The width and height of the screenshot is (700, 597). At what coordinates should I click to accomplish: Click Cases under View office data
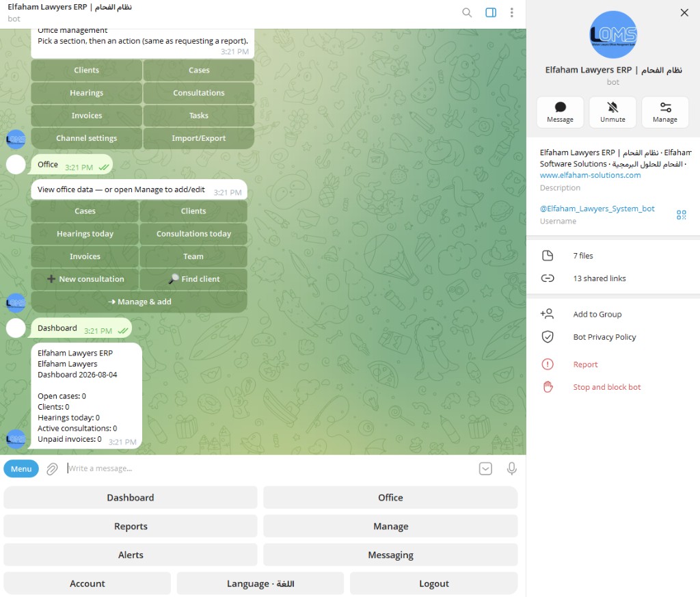(x=85, y=211)
